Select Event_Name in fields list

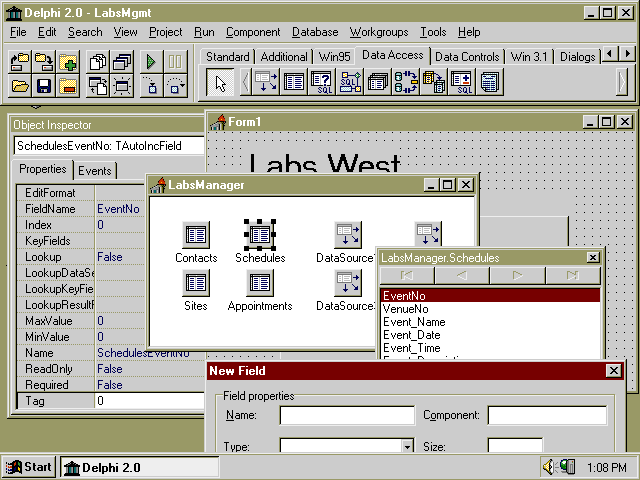(490, 322)
